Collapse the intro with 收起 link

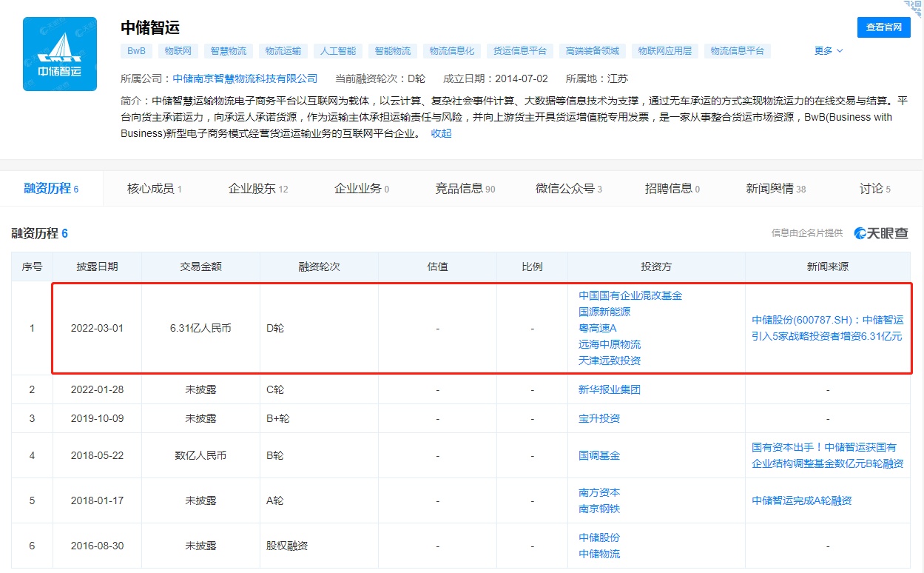(441, 133)
